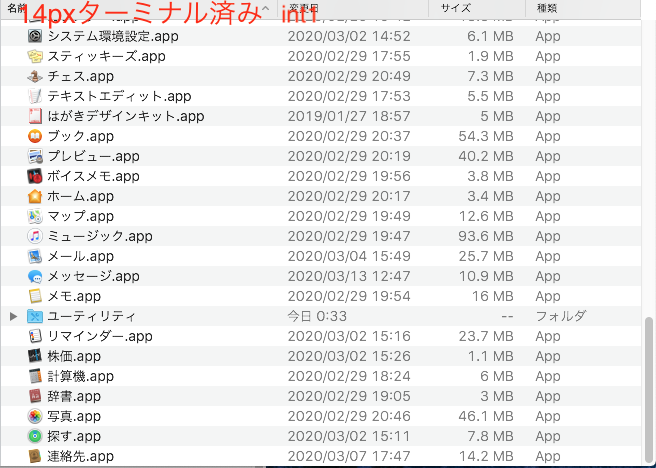Click the folder name ユーティリティ
Screen dimensions: 656x468
92,316
